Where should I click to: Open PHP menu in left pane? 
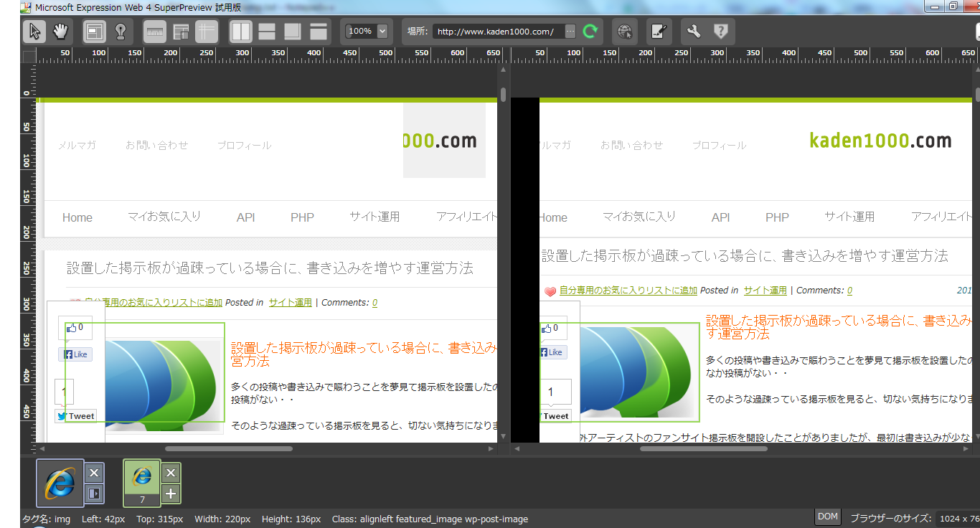302,217
